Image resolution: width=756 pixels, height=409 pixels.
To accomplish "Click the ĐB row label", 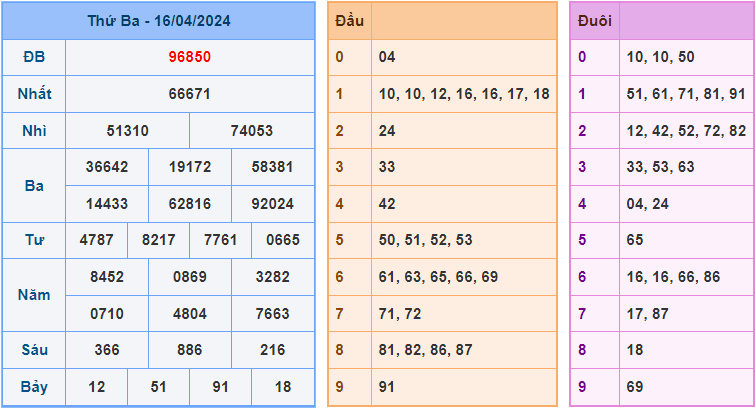I will pos(34,57).
